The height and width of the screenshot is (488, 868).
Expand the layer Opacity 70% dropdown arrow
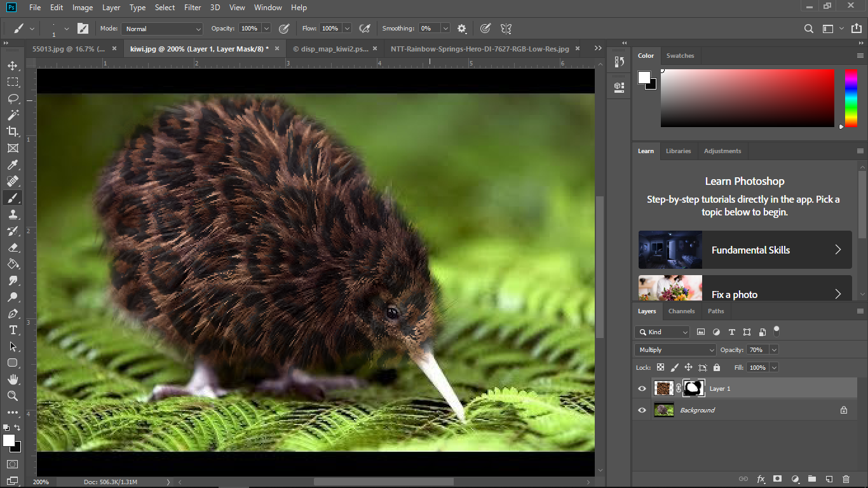pyautogui.click(x=773, y=350)
